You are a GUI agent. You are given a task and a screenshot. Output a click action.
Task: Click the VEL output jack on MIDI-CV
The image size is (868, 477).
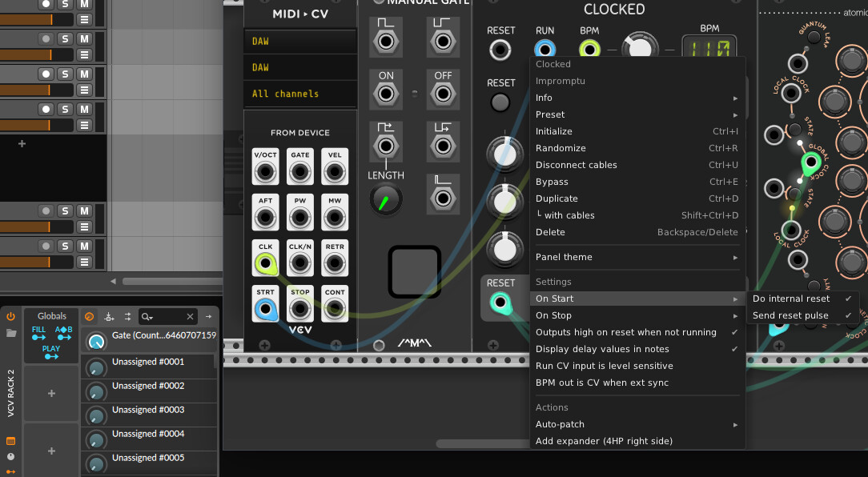tap(335, 172)
